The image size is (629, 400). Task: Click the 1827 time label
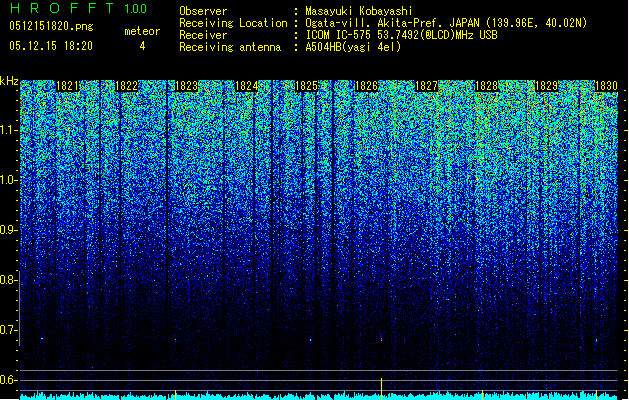426,86
